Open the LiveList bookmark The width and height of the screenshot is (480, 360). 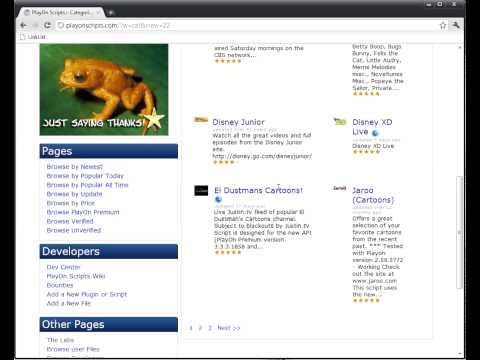pos(33,37)
